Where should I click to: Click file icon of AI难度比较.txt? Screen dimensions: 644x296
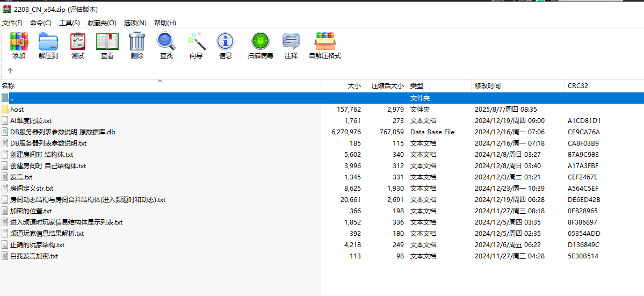point(5,121)
